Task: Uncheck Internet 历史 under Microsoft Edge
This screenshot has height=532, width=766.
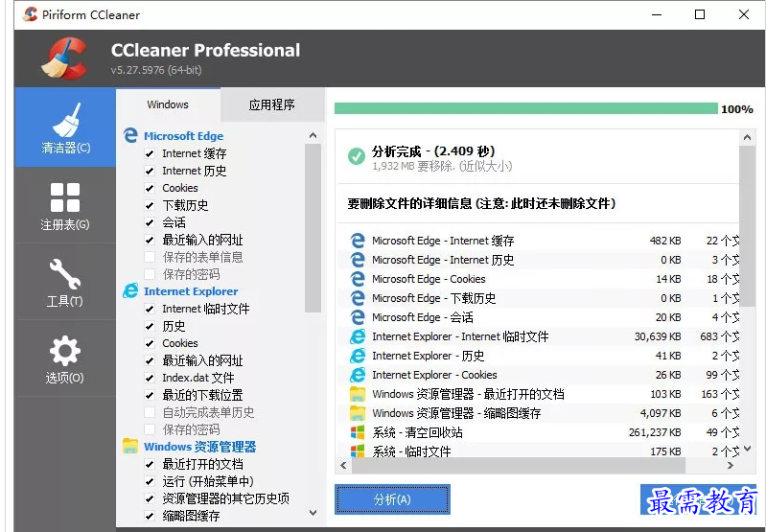Action: (x=150, y=171)
